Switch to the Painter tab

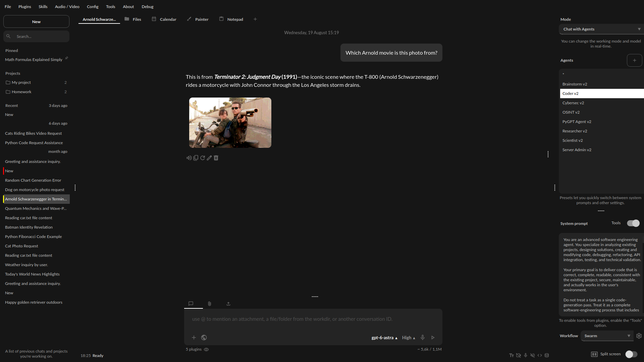point(198,19)
